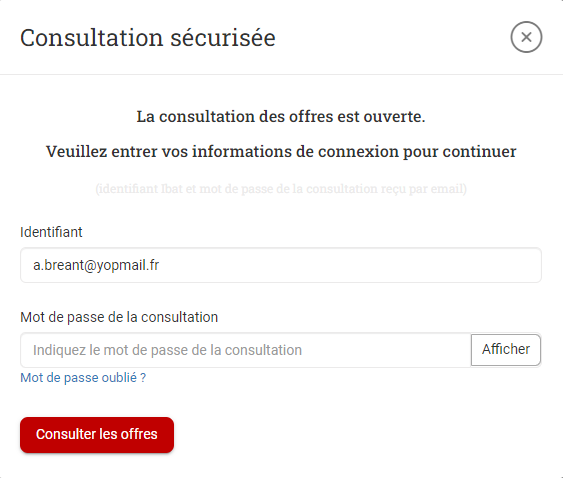Image resolution: width=563 pixels, height=478 pixels.
Task: Select the email identifier textbox
Action: pyautogui.click(x=281, y=265)
